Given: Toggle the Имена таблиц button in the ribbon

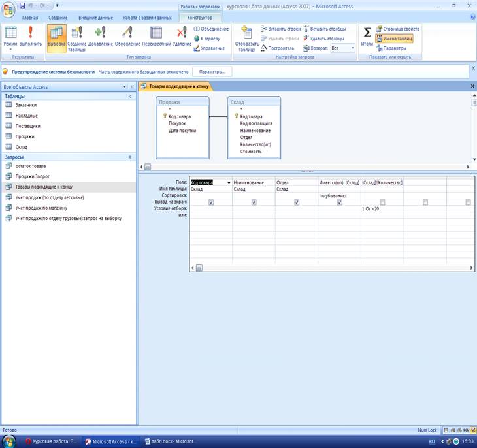Looking at the screenshot, I should pyautogui.click(x=394, y=39).
